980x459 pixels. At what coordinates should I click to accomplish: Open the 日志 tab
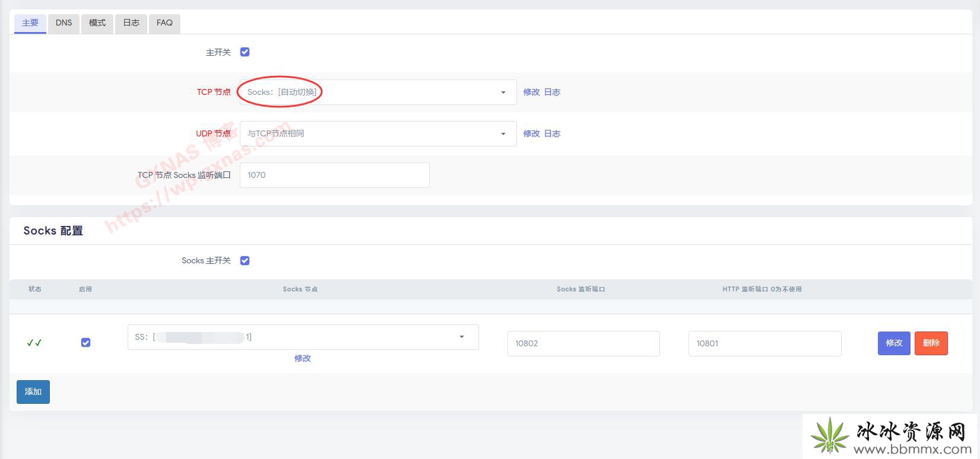[x=131, y=23]
